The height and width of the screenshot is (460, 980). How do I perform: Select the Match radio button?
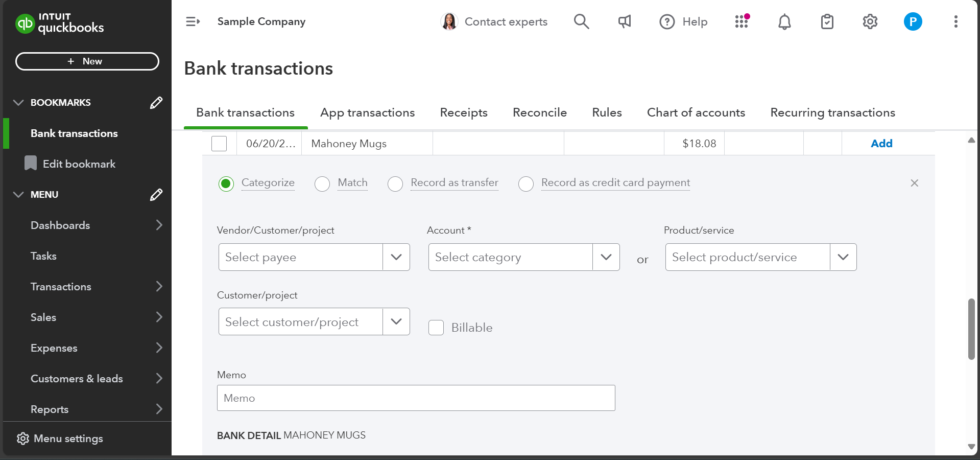322,184
